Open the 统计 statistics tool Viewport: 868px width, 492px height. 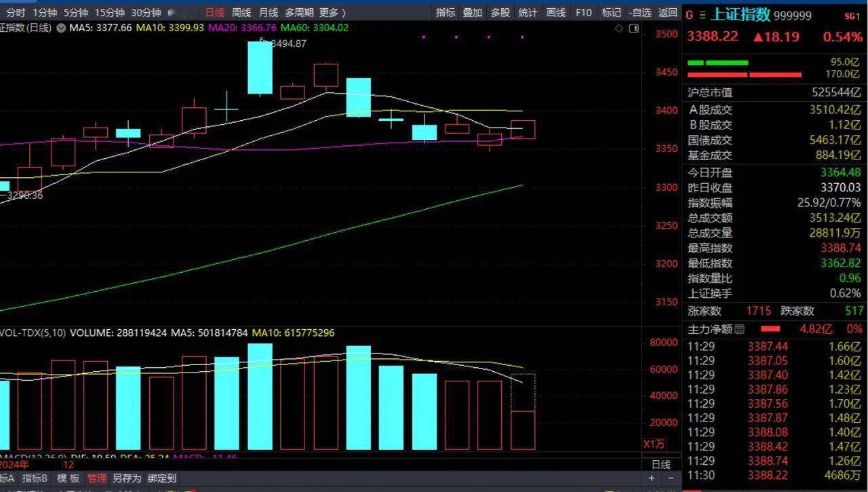[x=528, y=12]
